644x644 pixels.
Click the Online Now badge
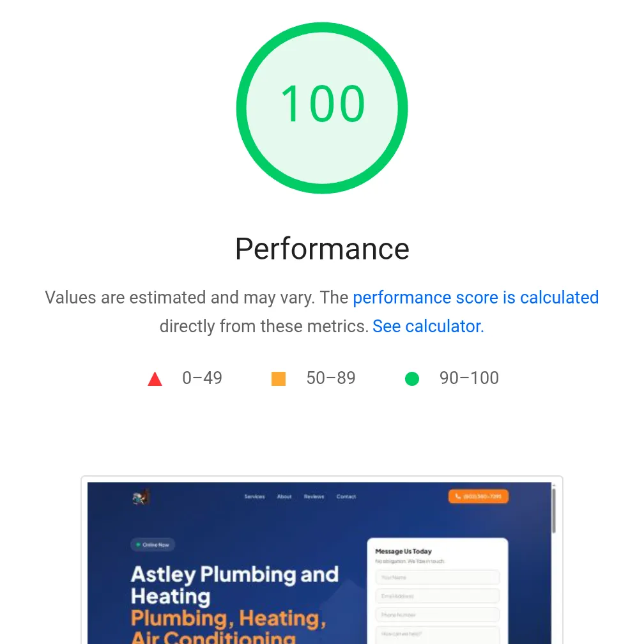(152, 544)
